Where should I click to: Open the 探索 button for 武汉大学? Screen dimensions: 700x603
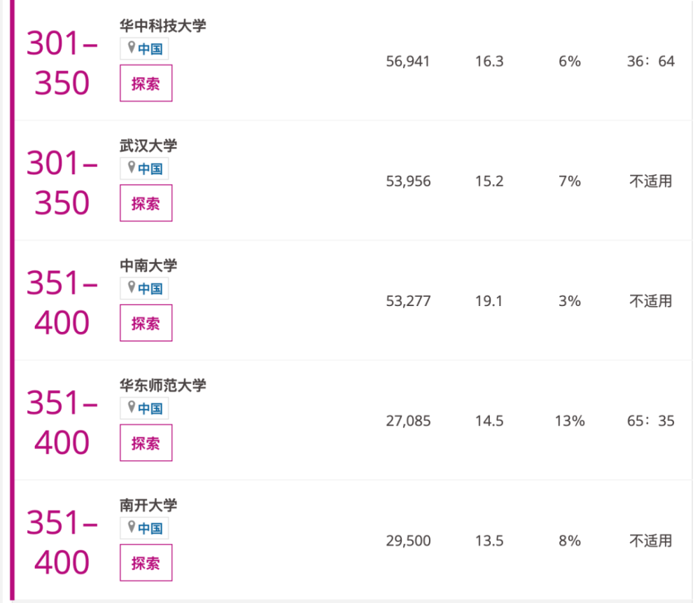pyautogui.click(x=146, y=203)
